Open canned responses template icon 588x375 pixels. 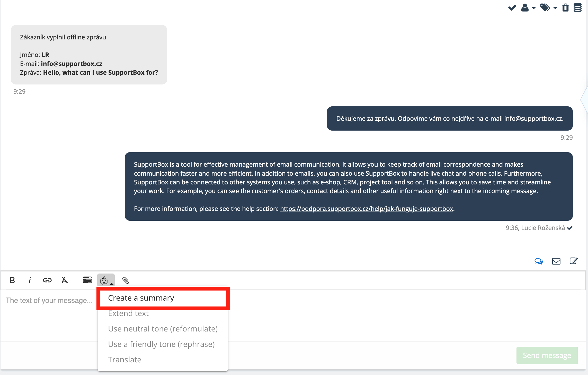[x=87, y=280]
